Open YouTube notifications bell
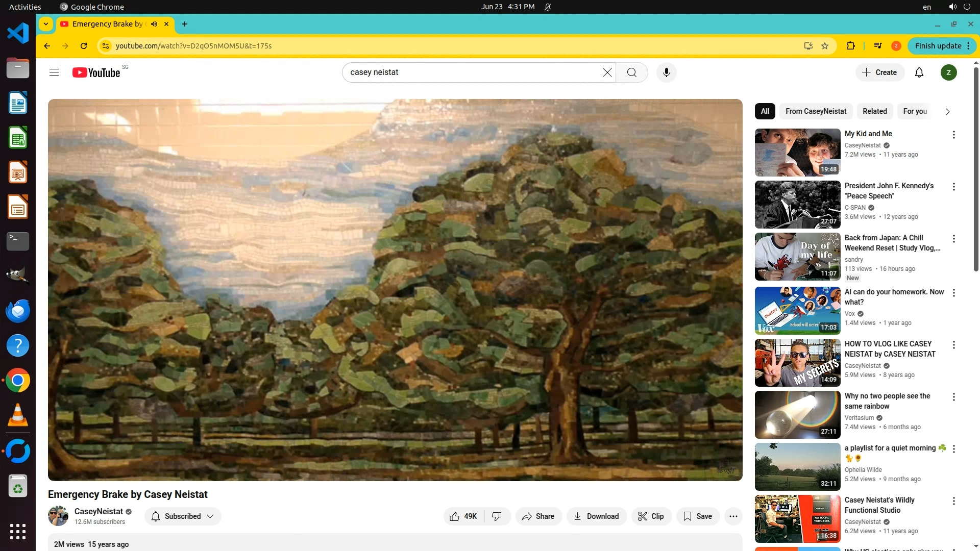 [x=919, y=72]
